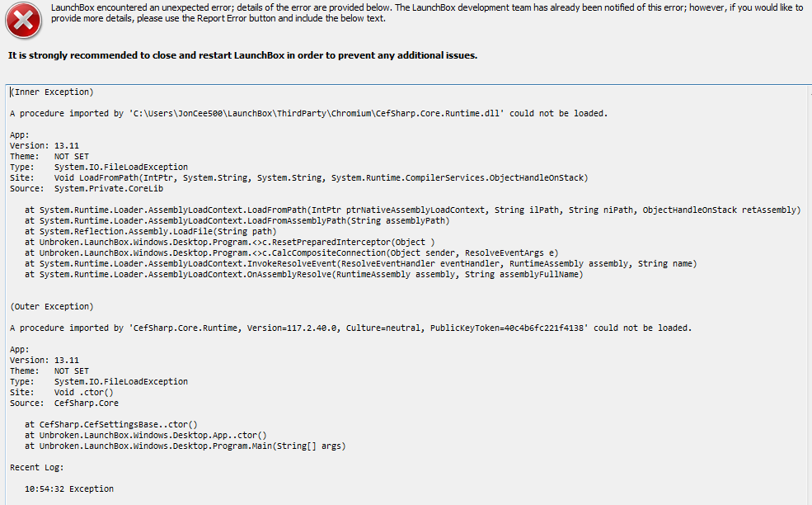Screen dimensions: 812x505
Task: Place cursor in the error details text box
Action: pos(409,295)
